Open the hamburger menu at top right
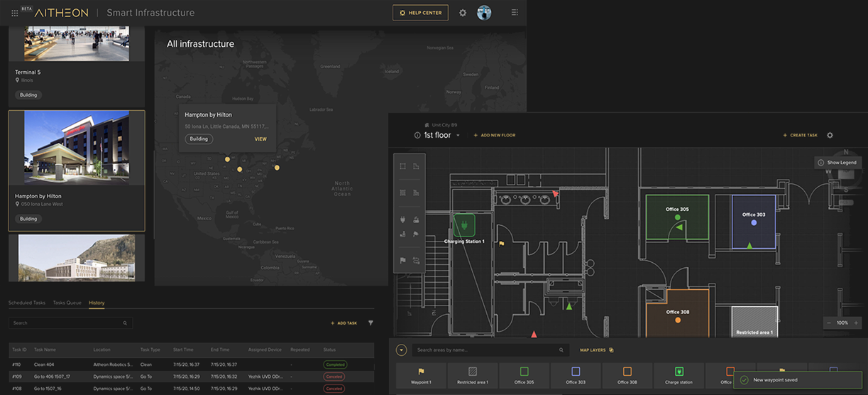Image resolution: width=868 pixels, height=395 pixels. point(515,13)
